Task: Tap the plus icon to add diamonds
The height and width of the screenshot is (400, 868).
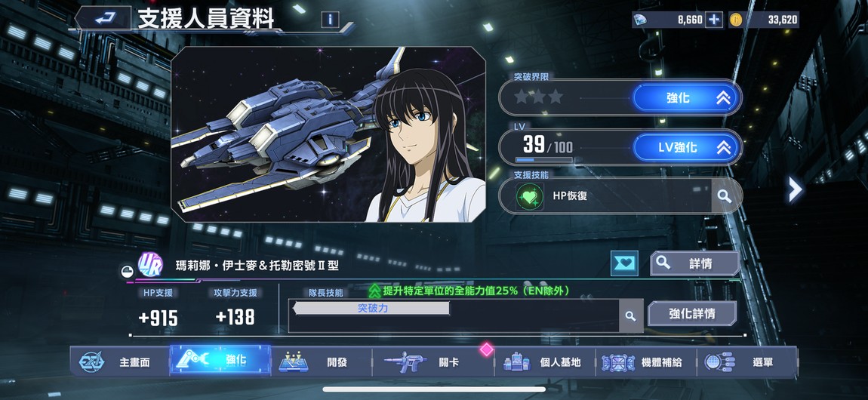Action: [714, 20]
